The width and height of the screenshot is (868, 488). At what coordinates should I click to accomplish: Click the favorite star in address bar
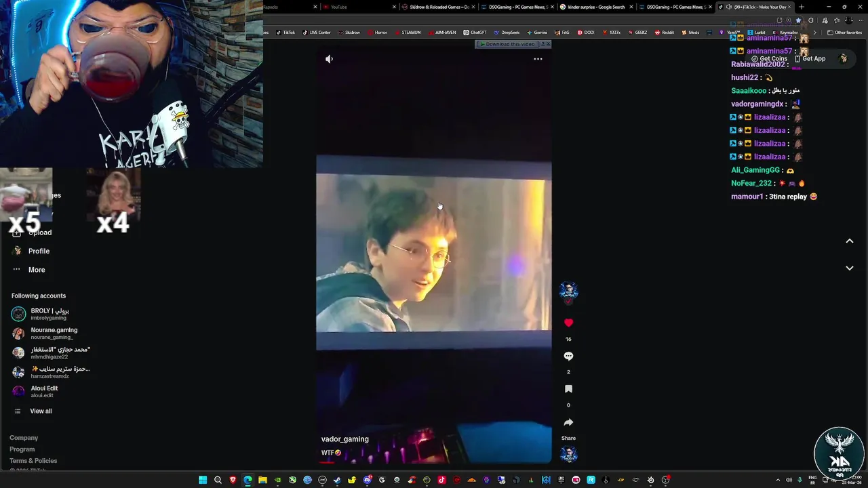pyautogui.click(x=798, y=20)
